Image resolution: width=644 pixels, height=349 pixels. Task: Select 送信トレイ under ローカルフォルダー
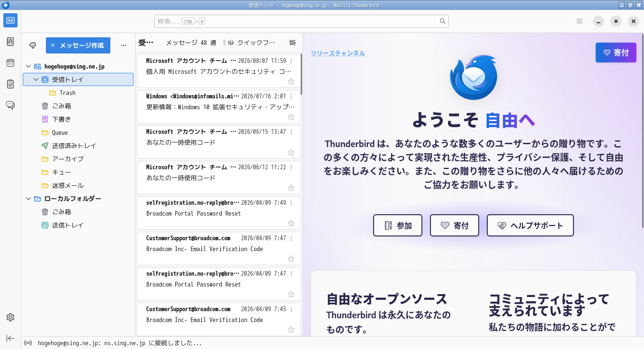[78, 226]
